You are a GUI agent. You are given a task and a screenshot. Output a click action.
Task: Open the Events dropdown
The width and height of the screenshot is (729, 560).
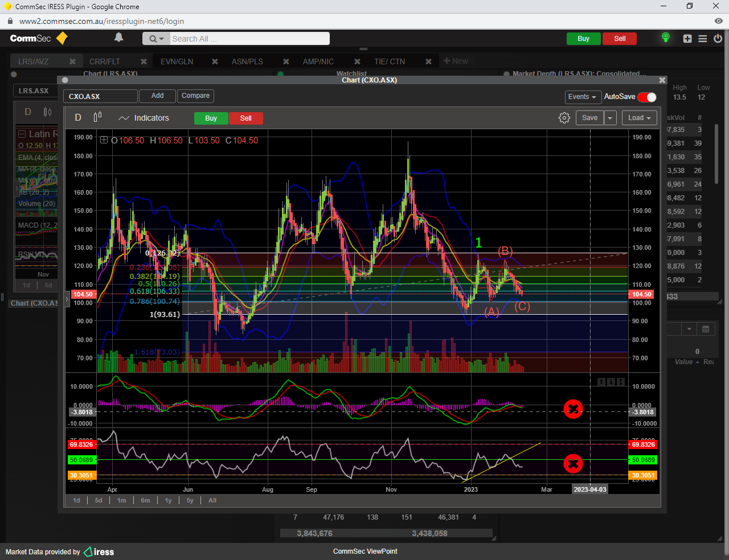point(582,97)
